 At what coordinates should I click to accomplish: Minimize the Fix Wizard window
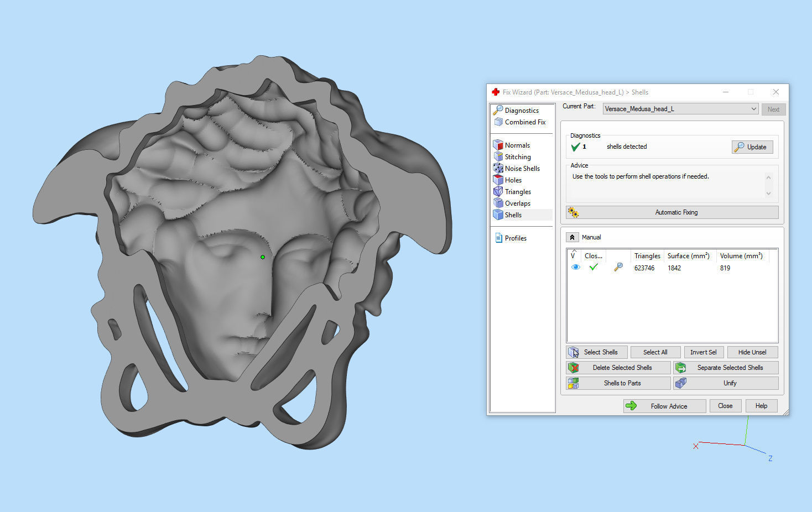tap(726, 92)
